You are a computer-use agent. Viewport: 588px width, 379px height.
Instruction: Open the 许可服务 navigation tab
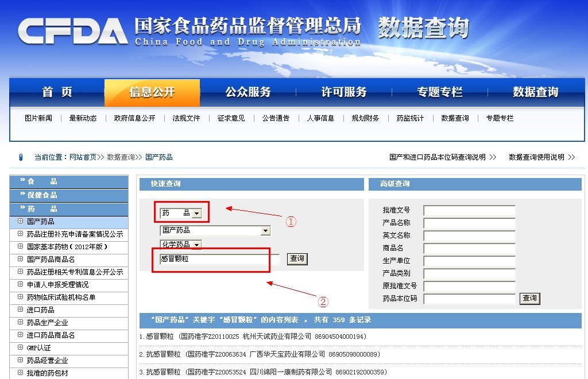coord(343,92)
